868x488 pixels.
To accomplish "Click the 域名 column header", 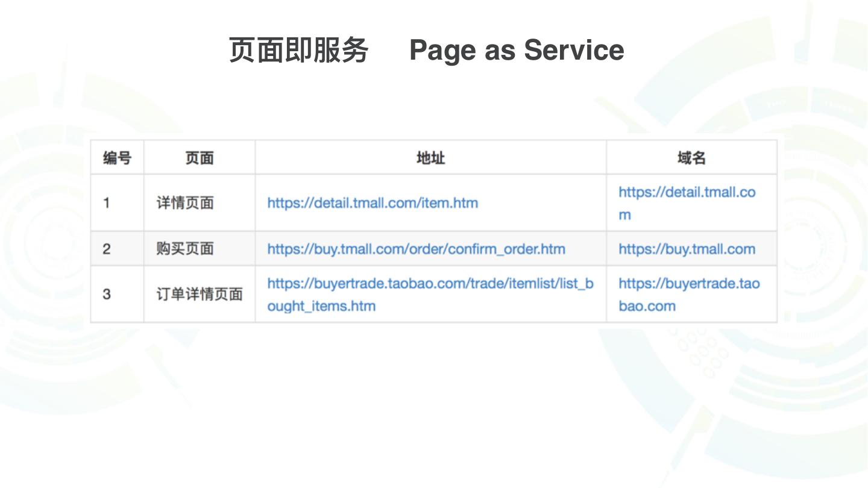I will pyautogui.click(x=691, y=158).
